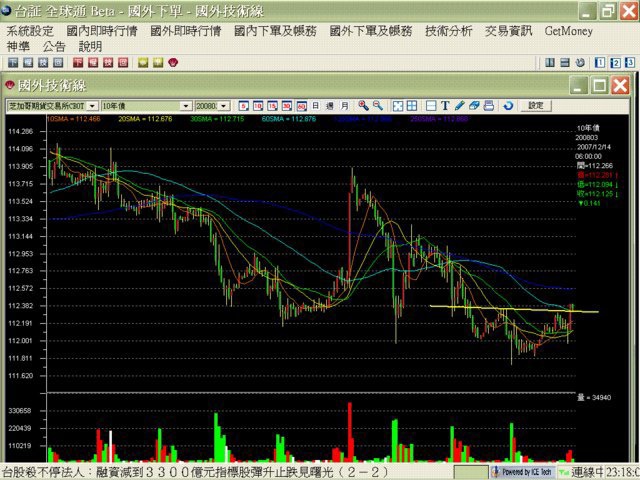Click the four-pane grid layout icon
Viewport: 640px width, 480px height.
(x=412, y=106)
